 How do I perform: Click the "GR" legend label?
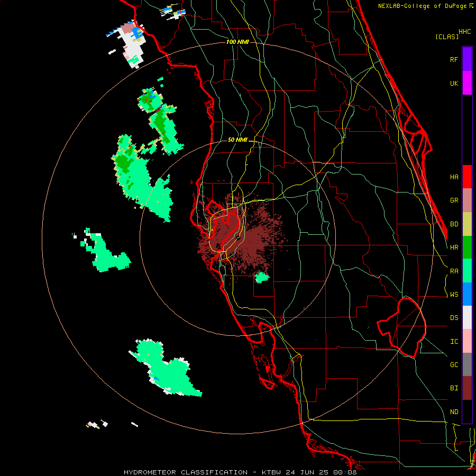click(454, 200)
